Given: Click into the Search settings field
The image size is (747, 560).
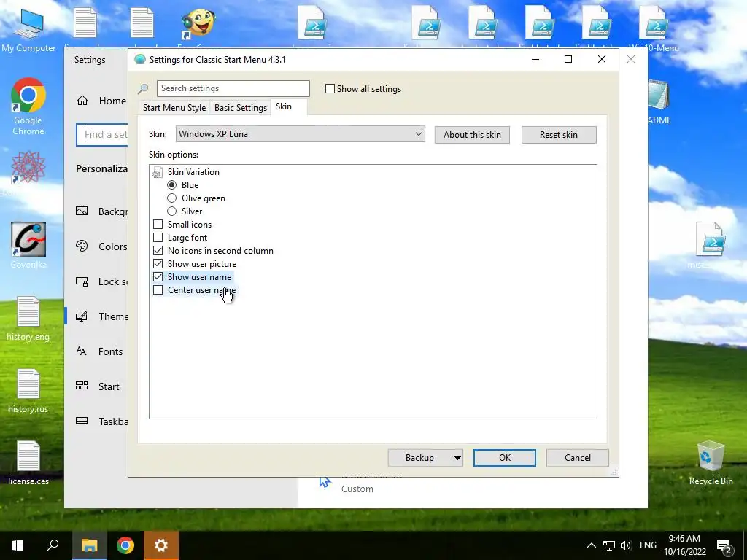Looking at the screenshot, I should pos(233,88).
